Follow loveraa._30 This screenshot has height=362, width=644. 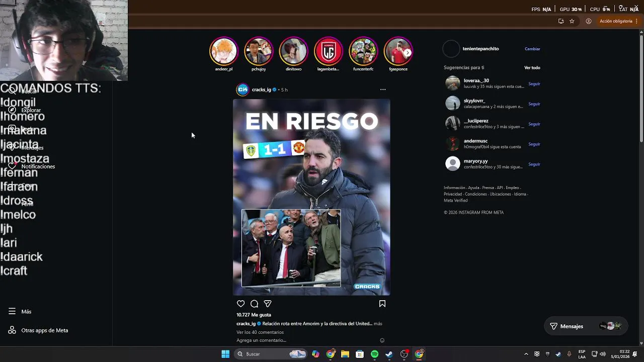(x=534, y=84)
